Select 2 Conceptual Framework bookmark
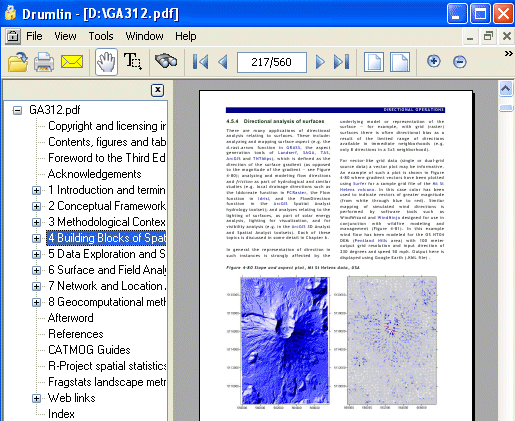Image resolution: width=515 pixels, height=421 pixels. 107,206
